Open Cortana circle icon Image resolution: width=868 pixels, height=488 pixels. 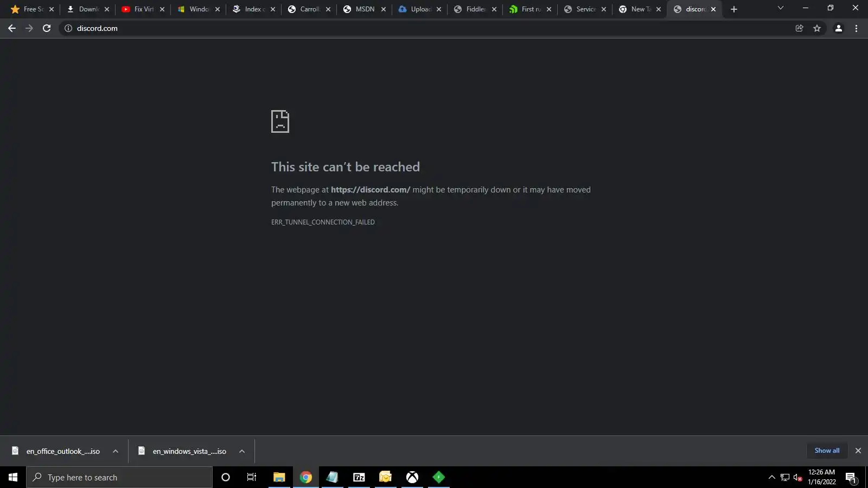click(x=226, y=477)
